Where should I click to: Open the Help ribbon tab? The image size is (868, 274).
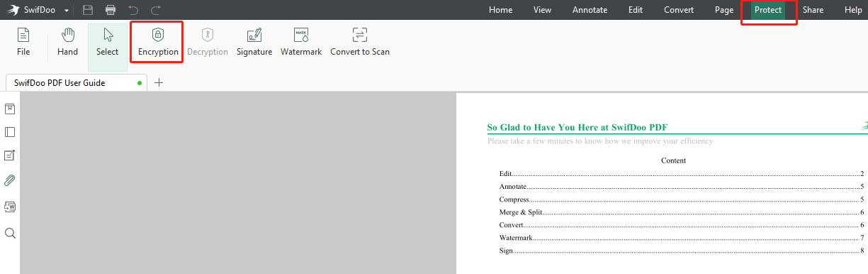tap(853, 10)
